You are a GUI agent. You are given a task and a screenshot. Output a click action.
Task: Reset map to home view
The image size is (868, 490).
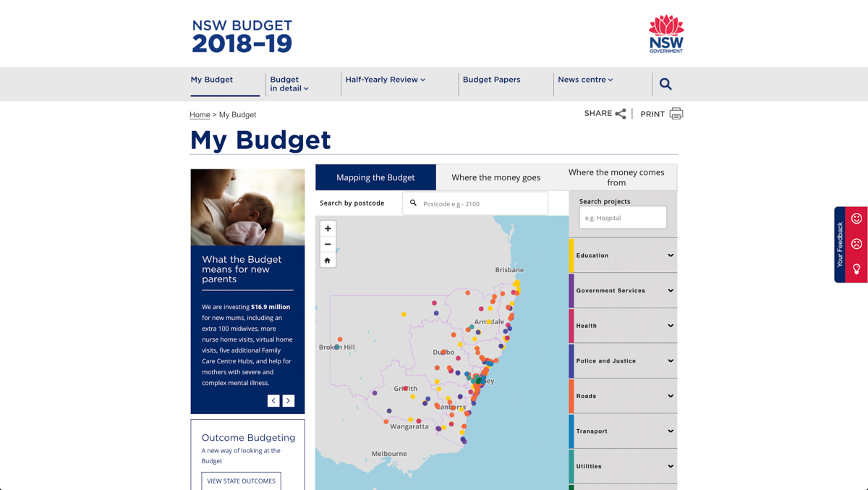tap(328, 261)
